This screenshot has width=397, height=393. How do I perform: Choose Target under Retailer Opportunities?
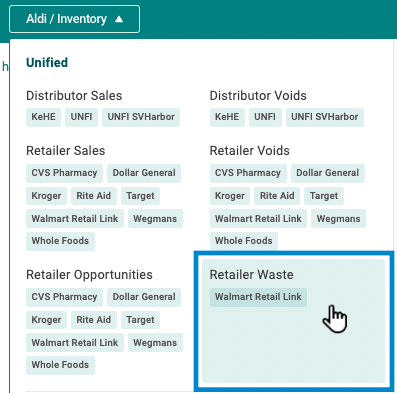coord(140,320)
